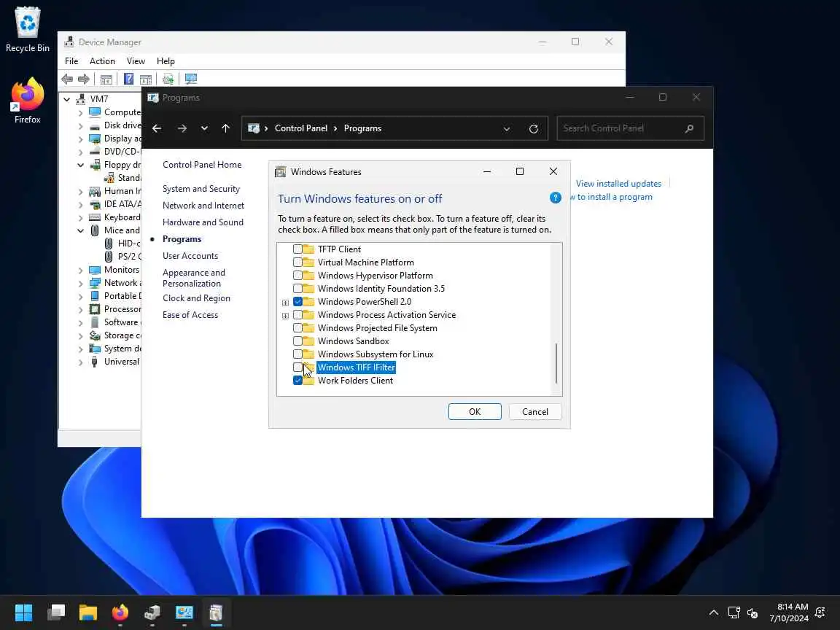Click the Help icon in Device Manager toolbar
The image size is (840, 630).
128,79
